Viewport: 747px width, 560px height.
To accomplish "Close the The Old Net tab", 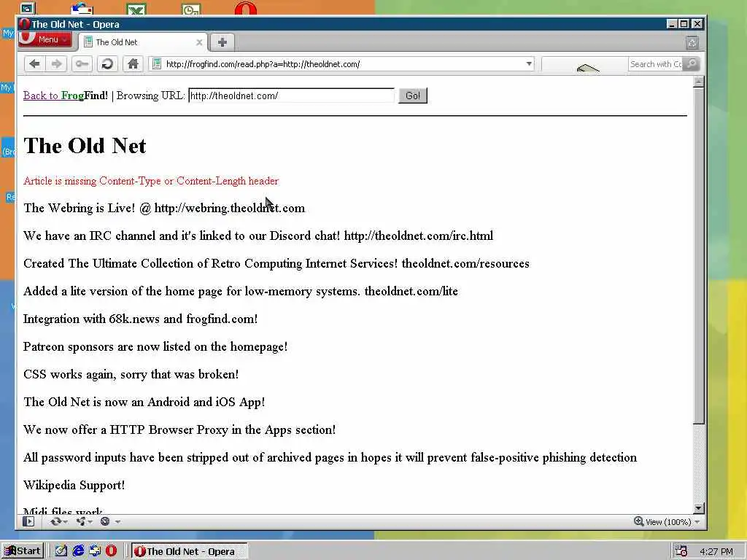I will 199,42.
